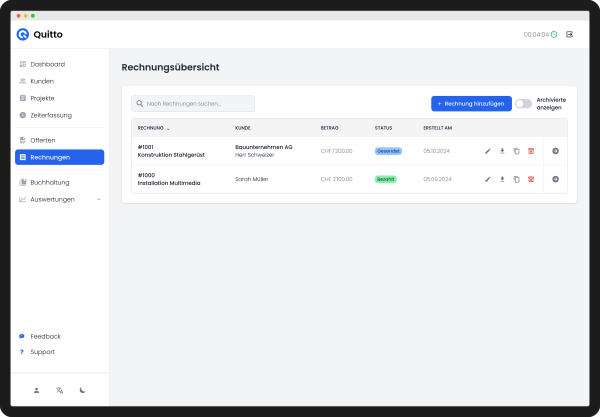Toggle Archivierte anzeigen switch
The height and width of the screenshot is (417, 600).
(523, 104)
